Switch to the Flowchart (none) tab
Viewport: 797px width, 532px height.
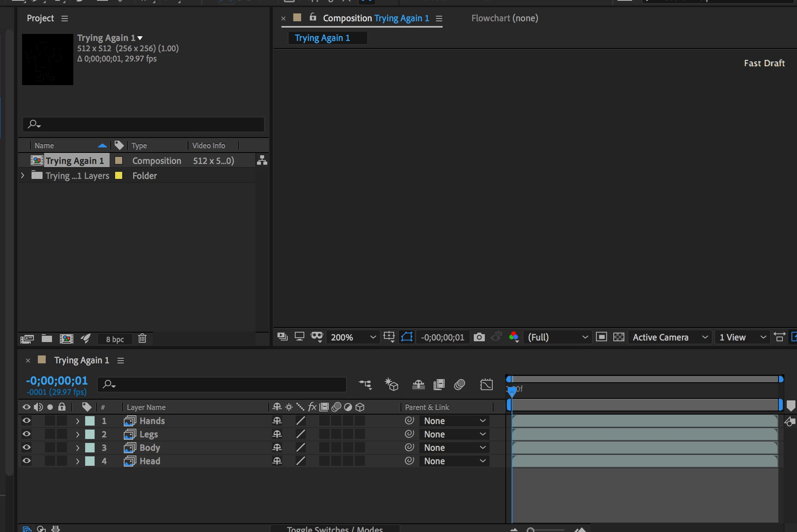point(505,18)
